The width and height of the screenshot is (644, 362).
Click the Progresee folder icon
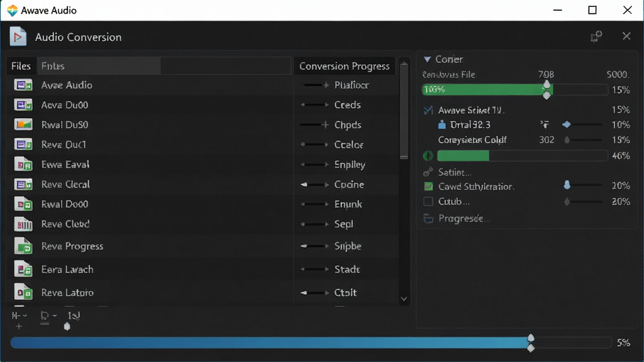[428, 218]
